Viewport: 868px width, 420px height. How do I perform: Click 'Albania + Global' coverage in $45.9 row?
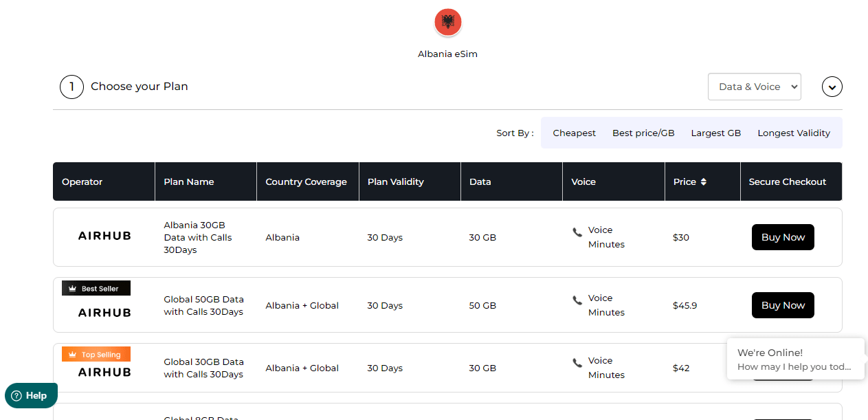(x=302, y=306)
